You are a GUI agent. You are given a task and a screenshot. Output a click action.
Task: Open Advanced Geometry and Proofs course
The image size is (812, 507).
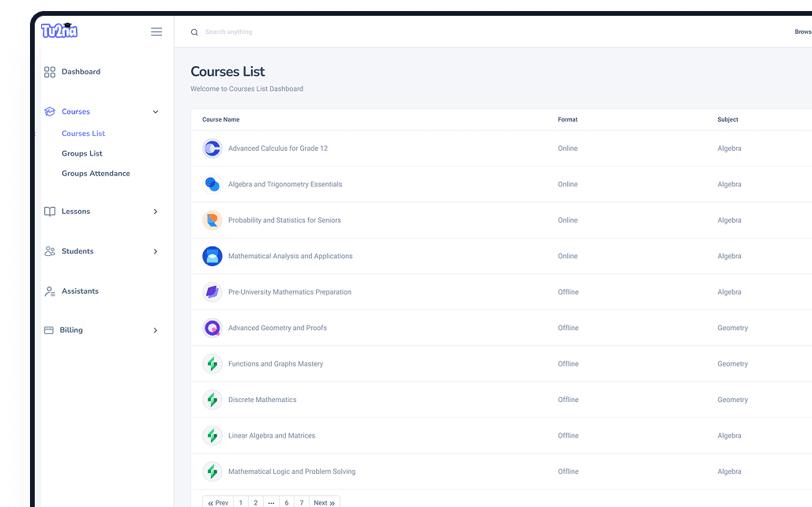(277, 328)
